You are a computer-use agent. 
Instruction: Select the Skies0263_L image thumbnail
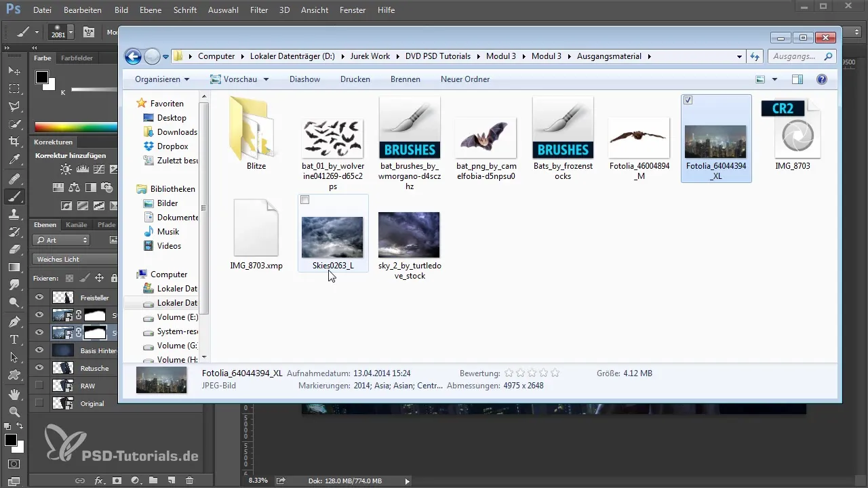pyautogui.click(x=332, y=237)
